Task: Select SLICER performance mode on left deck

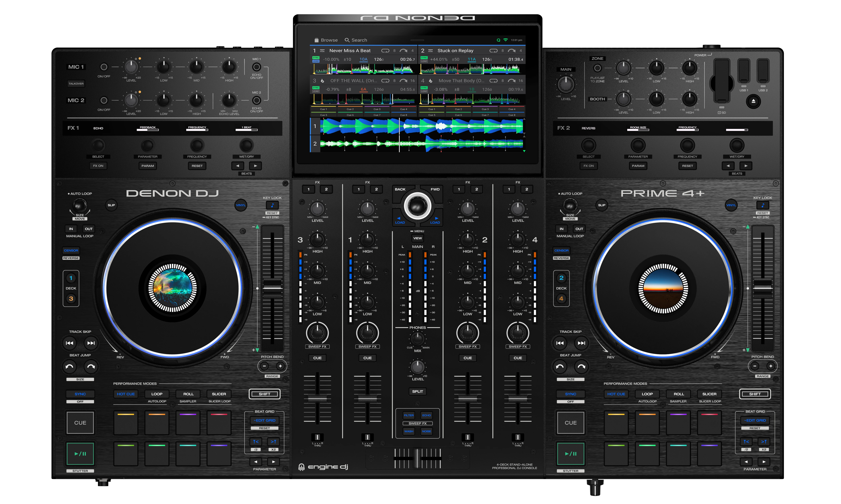Action: 219,394
